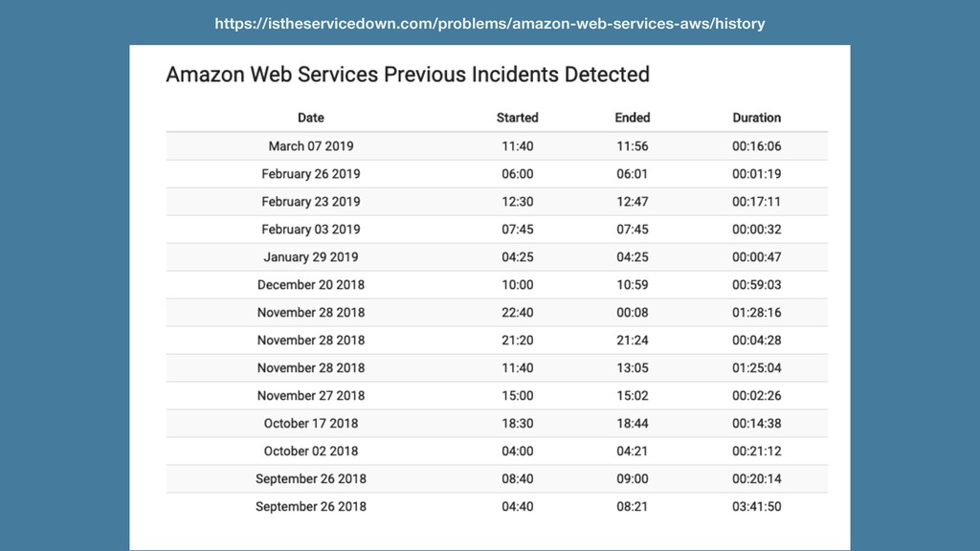980x551 pixels.
Task: Click start time 21:20
Action: pos(518,341)
